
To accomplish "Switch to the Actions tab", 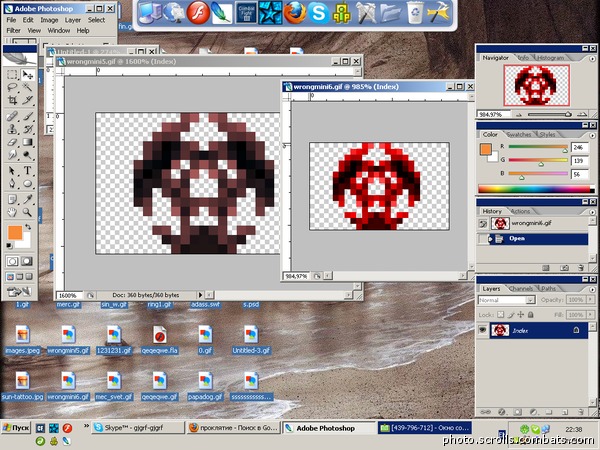I will coord(520,211).
